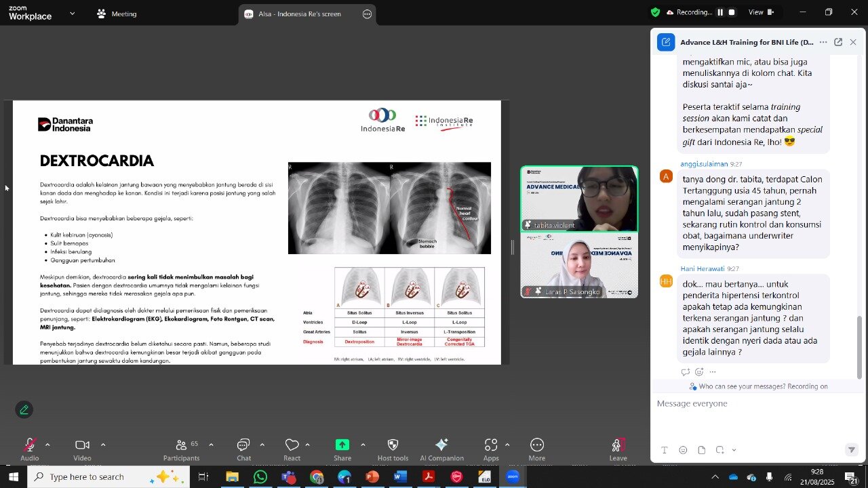This screenshot has height=488, width=868.
Task: Stop the recording with the square button
Action: 732,12
